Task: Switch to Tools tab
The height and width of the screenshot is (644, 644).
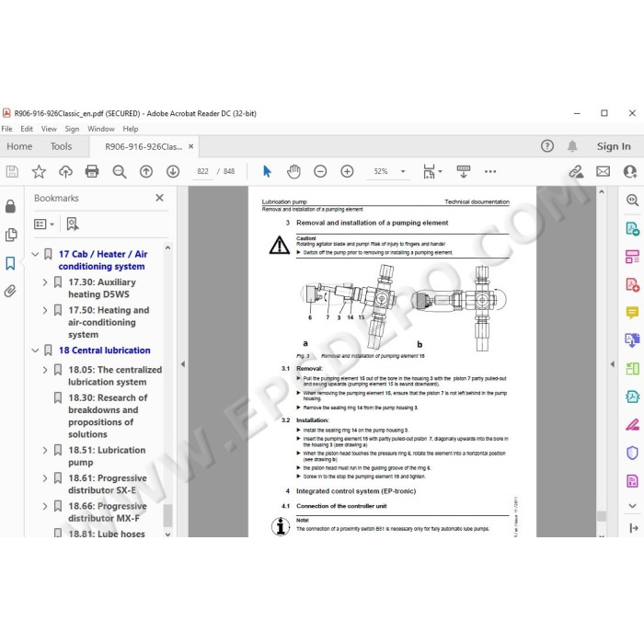Action: point(61,146)
